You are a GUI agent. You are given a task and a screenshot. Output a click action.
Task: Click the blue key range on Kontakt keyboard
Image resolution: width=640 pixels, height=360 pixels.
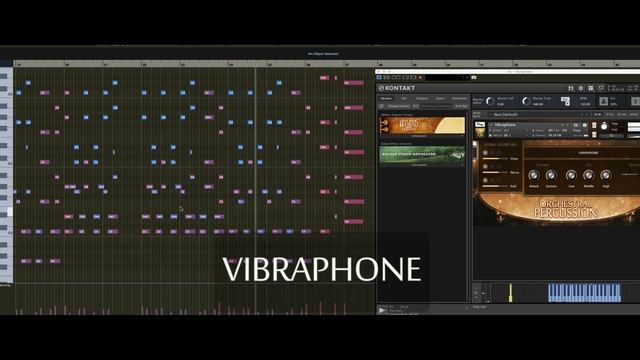[x=584, y=293]
